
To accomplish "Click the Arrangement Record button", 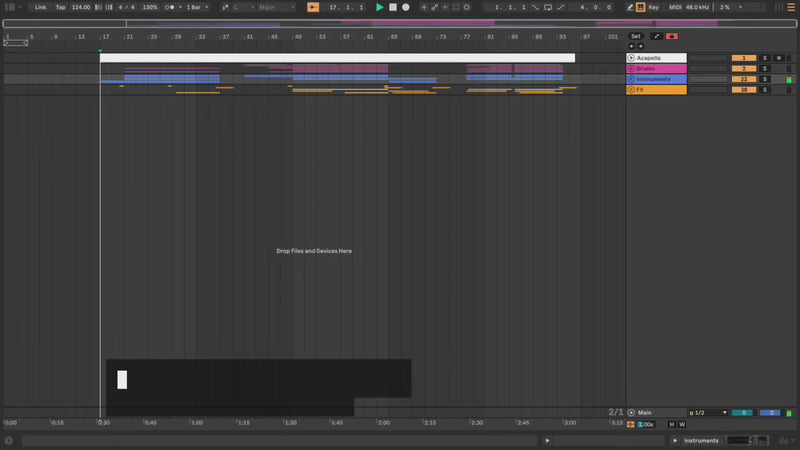I will pyautogui.click(x=406, y=7).
